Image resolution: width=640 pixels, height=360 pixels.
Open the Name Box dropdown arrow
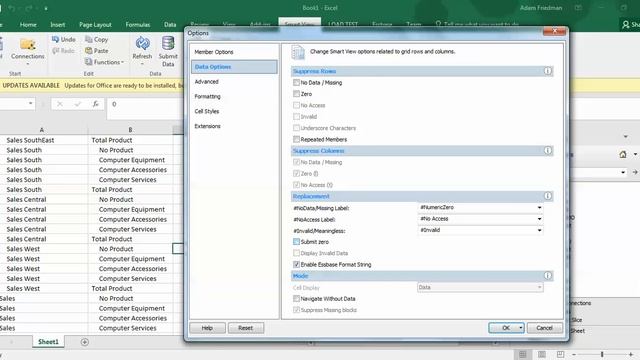click(x=31, y=104)
